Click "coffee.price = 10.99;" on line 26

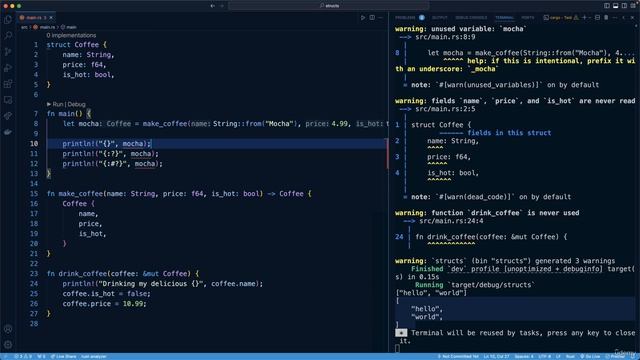point(104,304)
